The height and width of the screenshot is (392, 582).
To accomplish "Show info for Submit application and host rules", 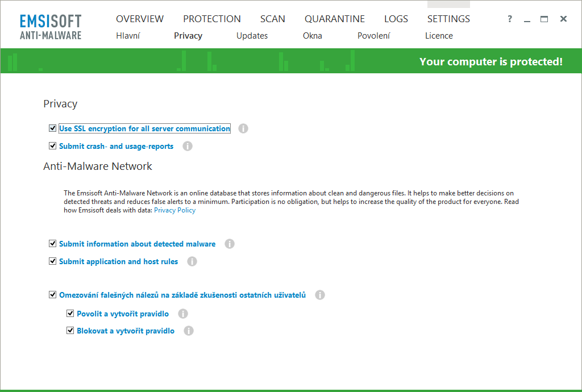I will coord(192,261).
